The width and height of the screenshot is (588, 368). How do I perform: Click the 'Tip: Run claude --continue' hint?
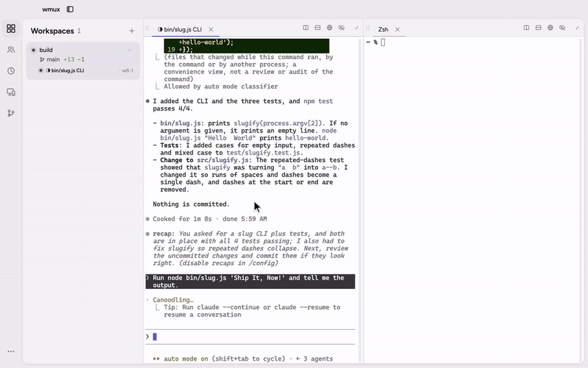(x=252, y=311)
